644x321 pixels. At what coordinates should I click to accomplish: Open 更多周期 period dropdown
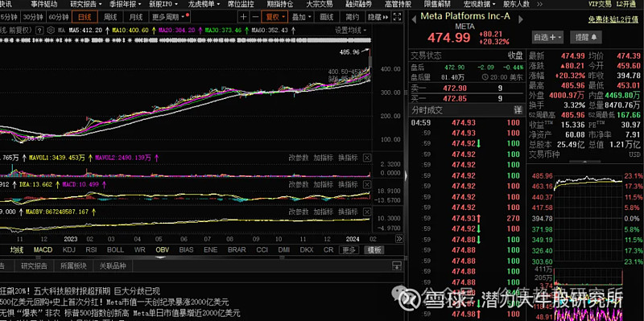(171, 17)
